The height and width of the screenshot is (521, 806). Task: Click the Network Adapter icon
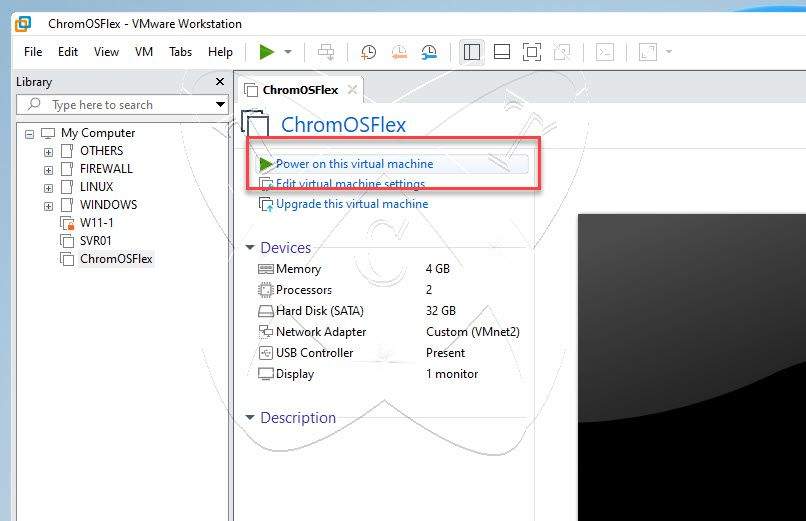click(x=266, y=332)
